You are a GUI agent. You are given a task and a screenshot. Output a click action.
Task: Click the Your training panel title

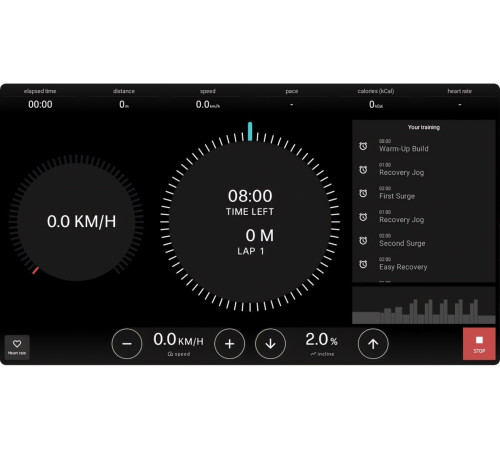[x=424, y=127]
